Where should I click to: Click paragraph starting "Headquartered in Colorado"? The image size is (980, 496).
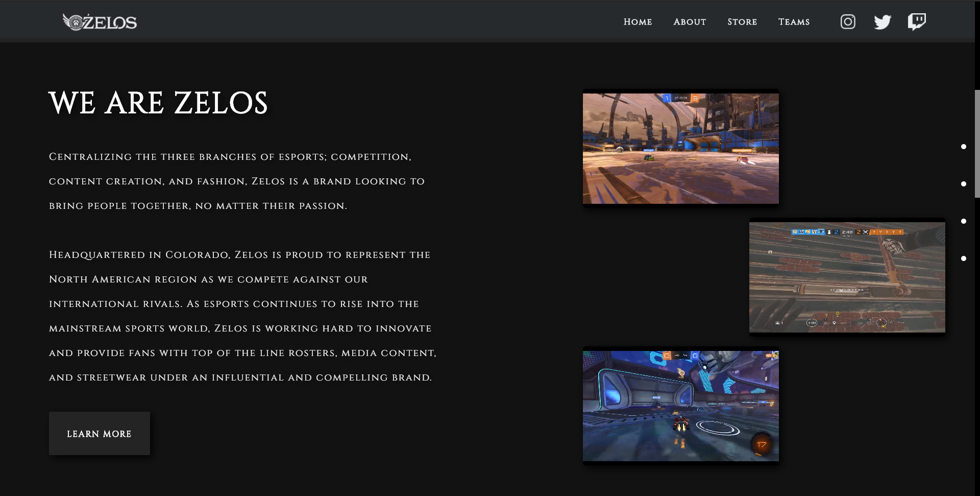[x=242, y=316]
